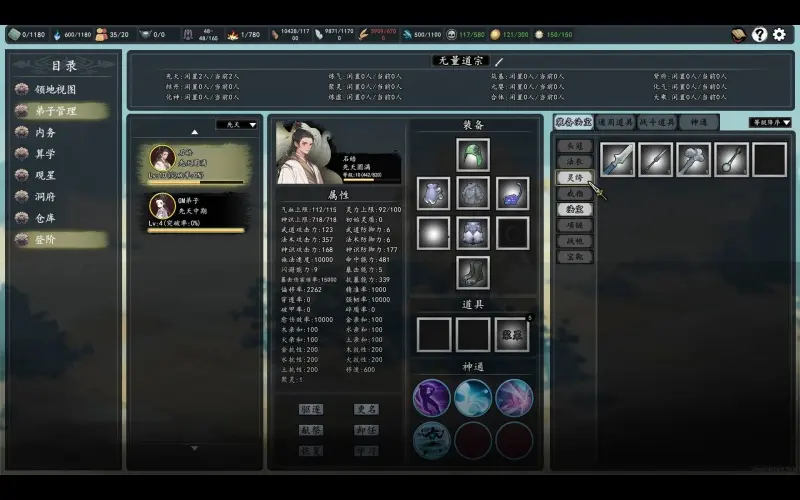
Task: Select the first sword in inventory
Action: 618,160
